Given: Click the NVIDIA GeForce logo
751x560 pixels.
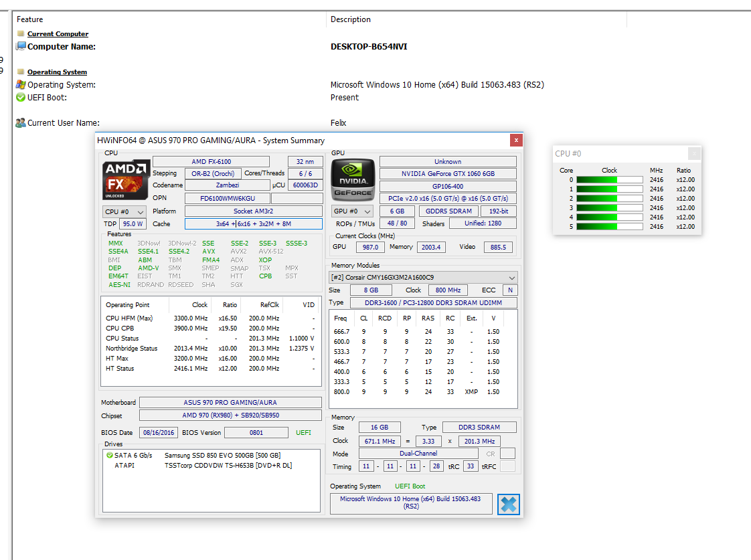Looking at the screenshot, I should [x=353, y=179].
